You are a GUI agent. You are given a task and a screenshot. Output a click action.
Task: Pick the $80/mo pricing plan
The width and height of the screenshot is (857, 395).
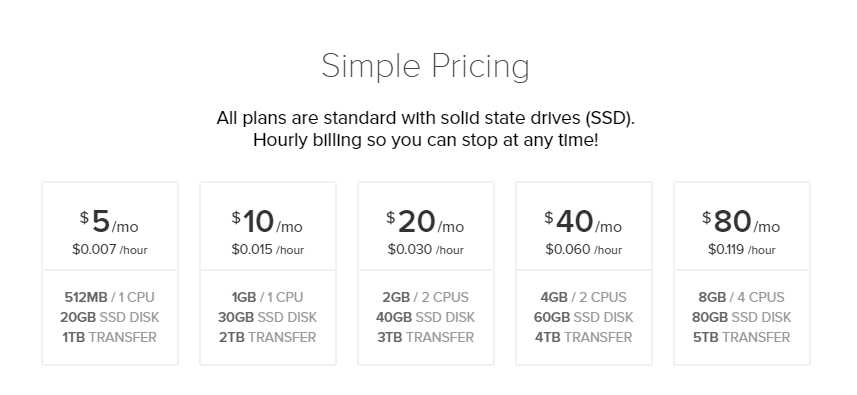tap(742, 273)
